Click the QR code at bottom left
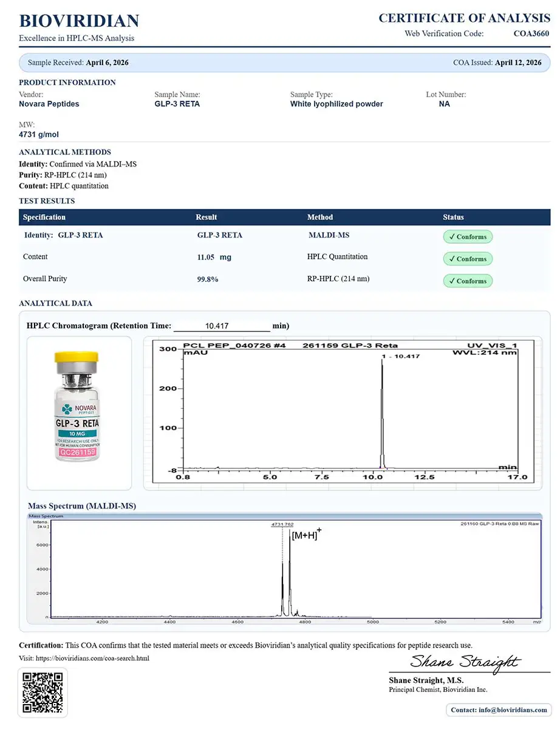The width and height of the screenshot is (560, 729). tap(43, 692)
